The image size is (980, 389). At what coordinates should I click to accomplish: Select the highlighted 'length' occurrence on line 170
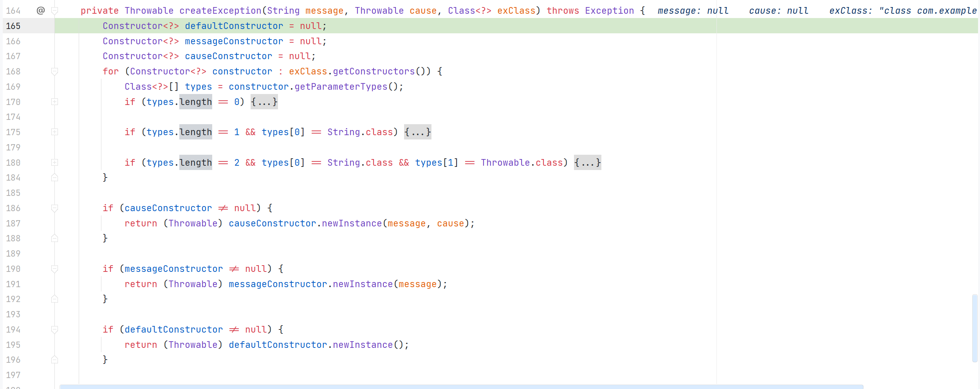(195, 102)
